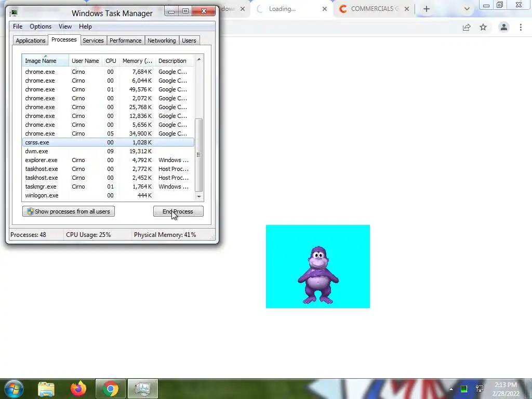Click the End Process button
532x399 pixels.
[x=179, y=211]
